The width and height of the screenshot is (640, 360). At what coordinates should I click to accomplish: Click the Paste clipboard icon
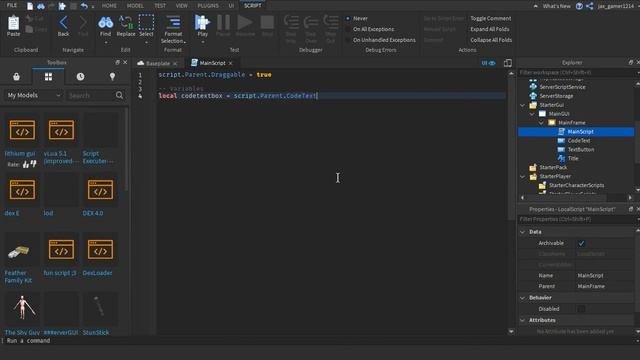tap(13, 24)
